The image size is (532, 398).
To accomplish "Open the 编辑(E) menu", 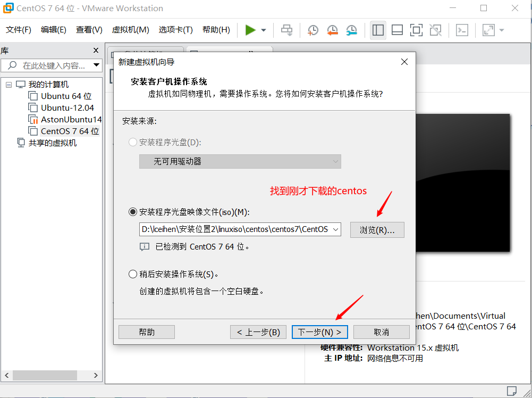I will pos(53,30).
